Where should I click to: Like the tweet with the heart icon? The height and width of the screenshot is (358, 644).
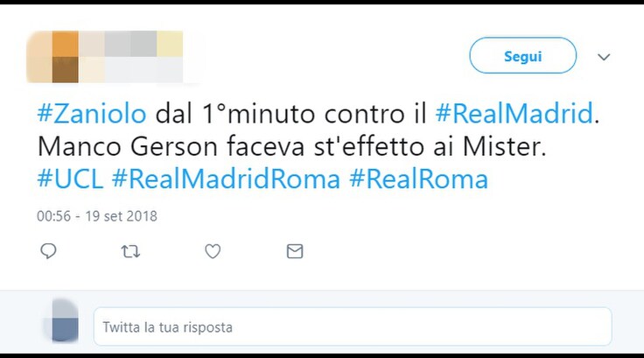[x=213, y=251]
